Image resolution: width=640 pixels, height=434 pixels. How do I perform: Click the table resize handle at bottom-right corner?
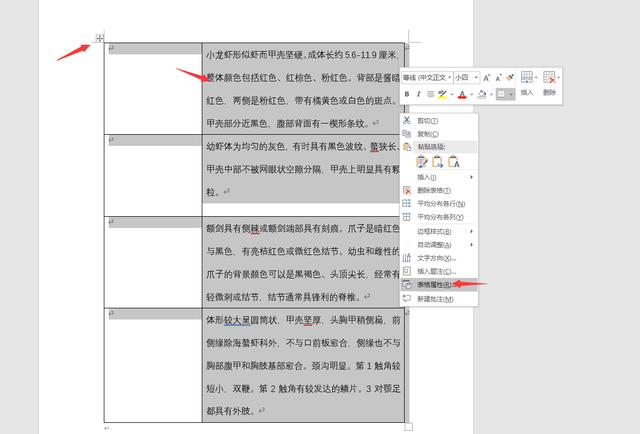tap(409, 427)
